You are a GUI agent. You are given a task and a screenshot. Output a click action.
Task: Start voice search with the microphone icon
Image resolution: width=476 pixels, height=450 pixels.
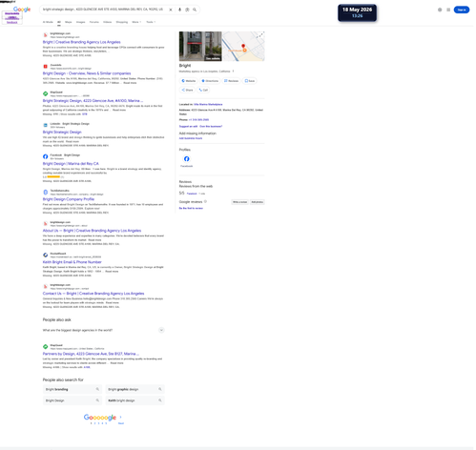[x=180, y=10]
